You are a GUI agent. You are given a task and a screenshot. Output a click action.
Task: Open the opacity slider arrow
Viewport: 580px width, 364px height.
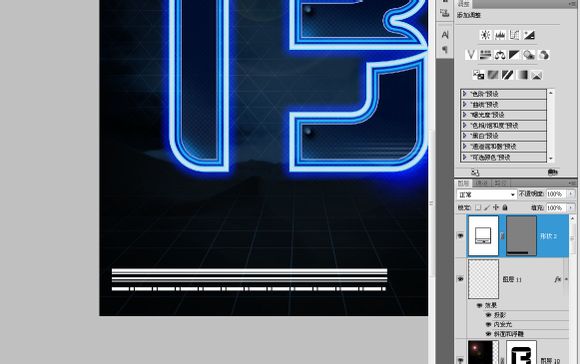point(571,194)
